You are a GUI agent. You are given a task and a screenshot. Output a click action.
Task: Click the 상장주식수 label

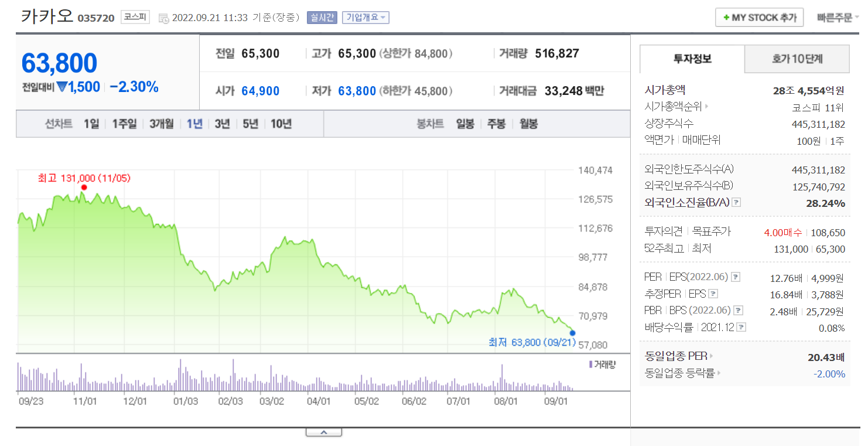pos(669,124)
